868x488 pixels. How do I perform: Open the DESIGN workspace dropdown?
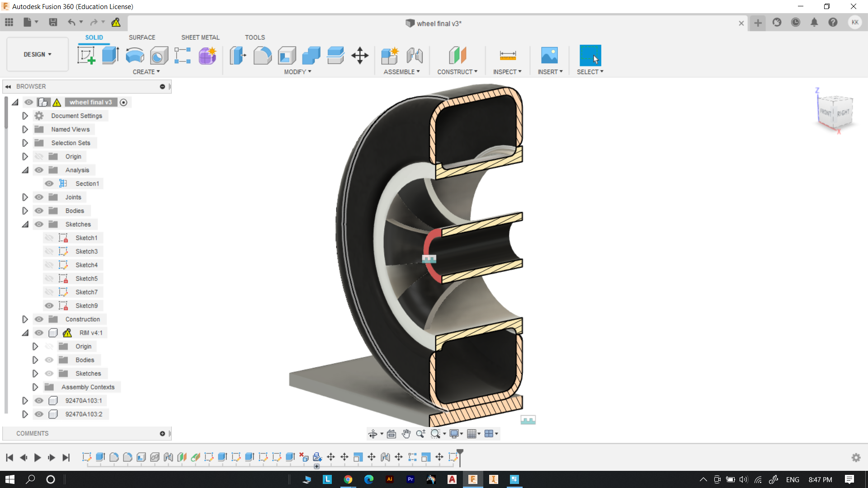tap(38, 54)
